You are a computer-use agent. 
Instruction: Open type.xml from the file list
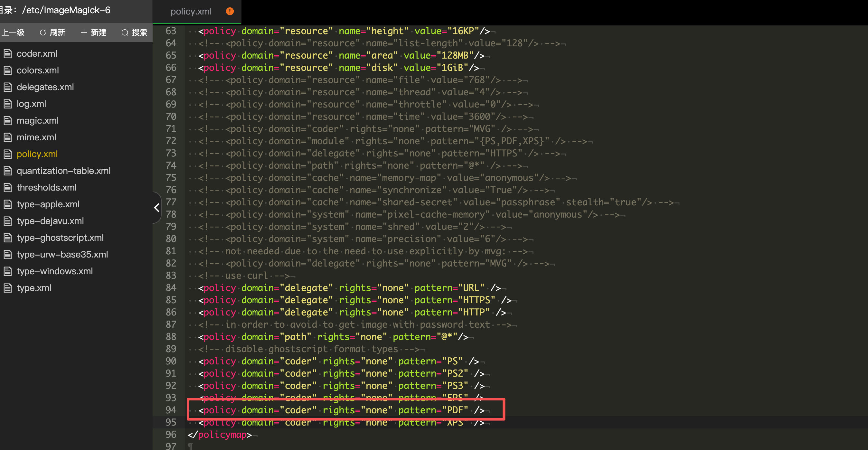tap(34, 288)
